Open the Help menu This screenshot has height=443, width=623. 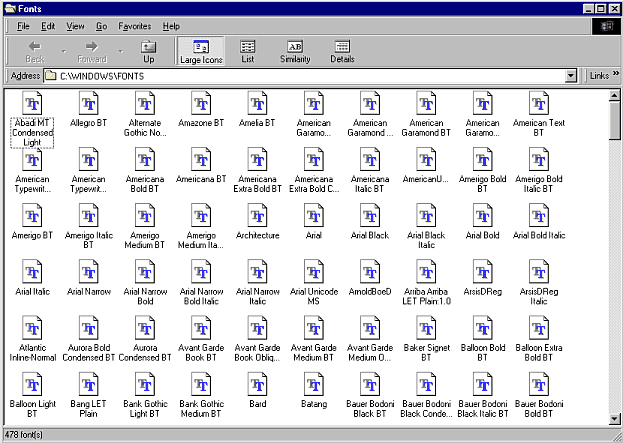pos(171,26)
